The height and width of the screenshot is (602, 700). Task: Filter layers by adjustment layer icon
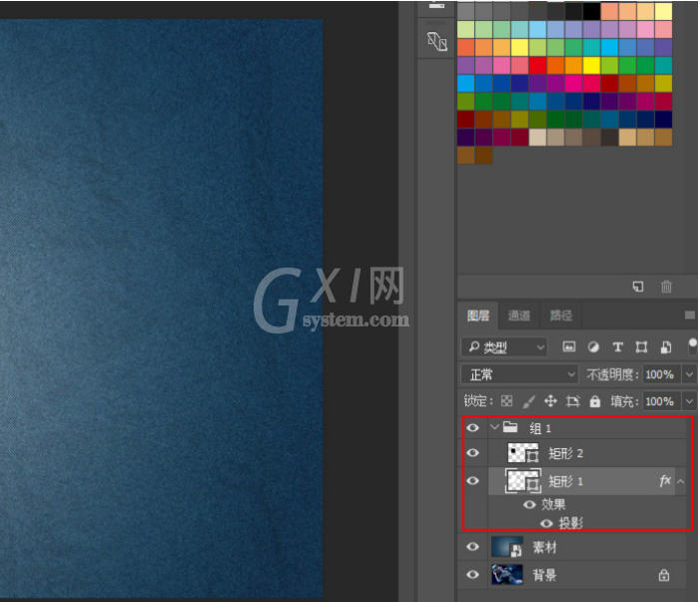pos(593,346)
